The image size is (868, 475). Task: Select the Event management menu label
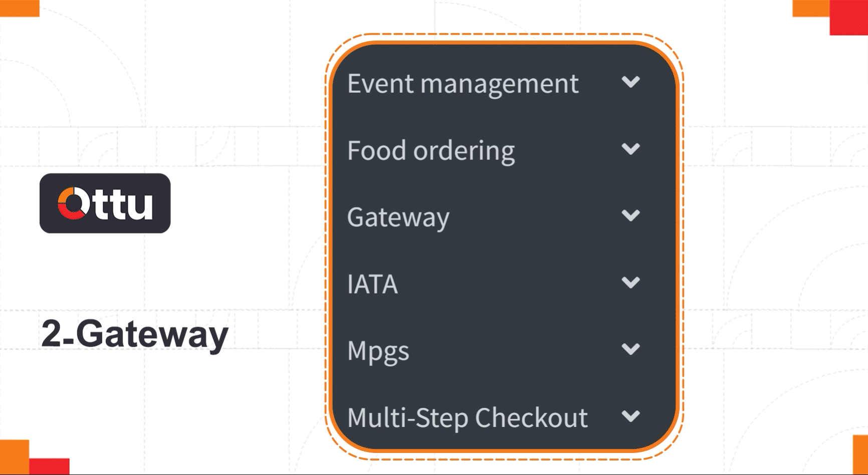pos(463,84)
